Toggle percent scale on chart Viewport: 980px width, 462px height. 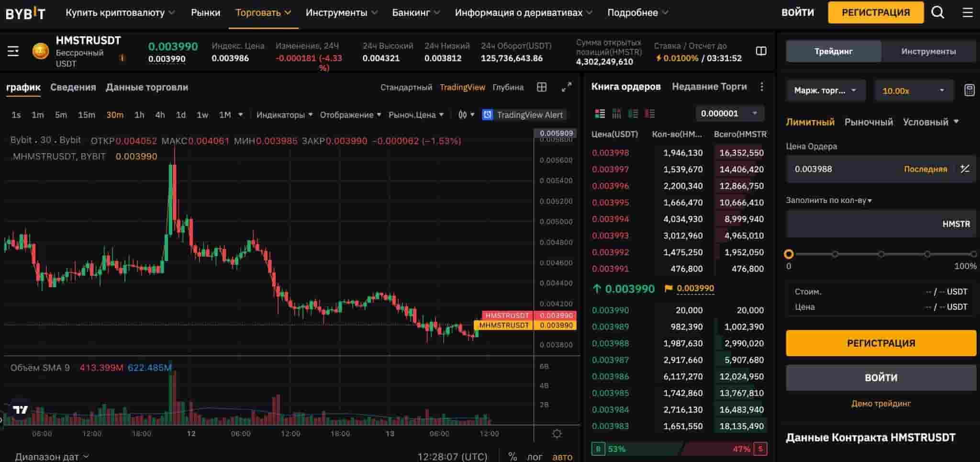pyautogui.click(x=512, y=457)
